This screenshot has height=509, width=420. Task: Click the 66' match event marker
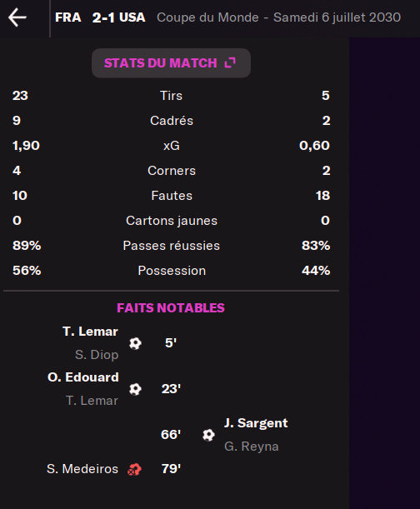(171, 435)
